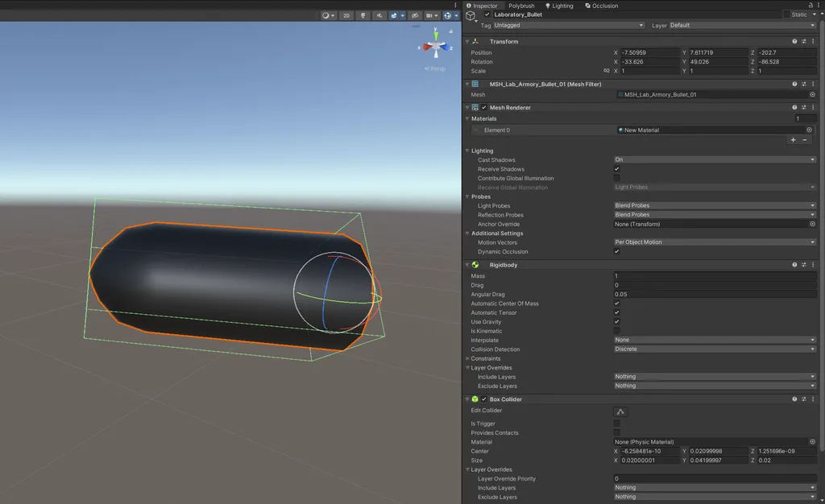Open Mesh Filter context menu
Screen dimensions: 825x504
tap(813, 84)
